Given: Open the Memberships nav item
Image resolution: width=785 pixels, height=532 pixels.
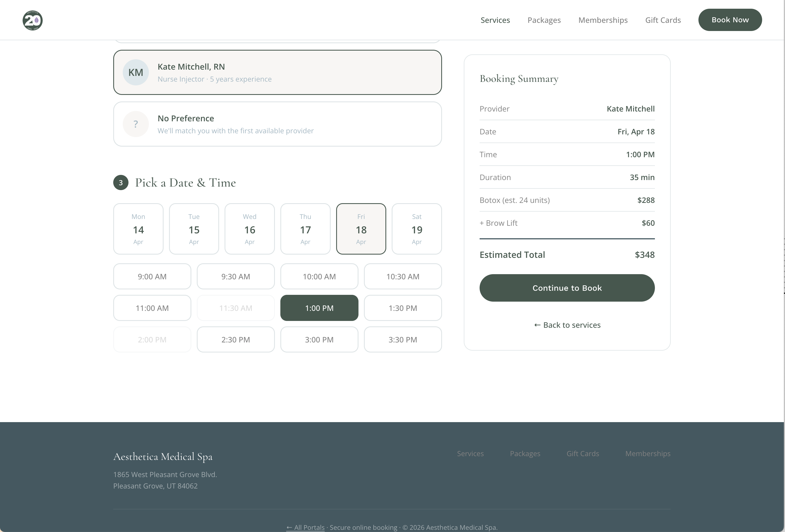Looking at the screenshot, I should coord(603,20).
